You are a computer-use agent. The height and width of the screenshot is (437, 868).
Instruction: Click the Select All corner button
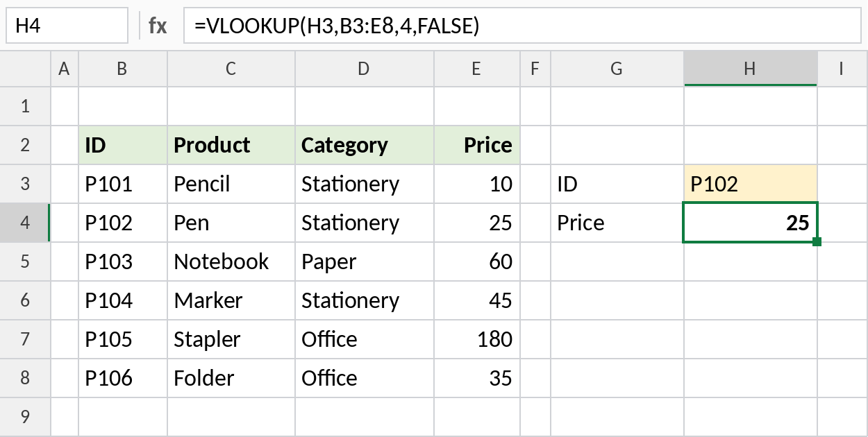click(x=26, y=69)
